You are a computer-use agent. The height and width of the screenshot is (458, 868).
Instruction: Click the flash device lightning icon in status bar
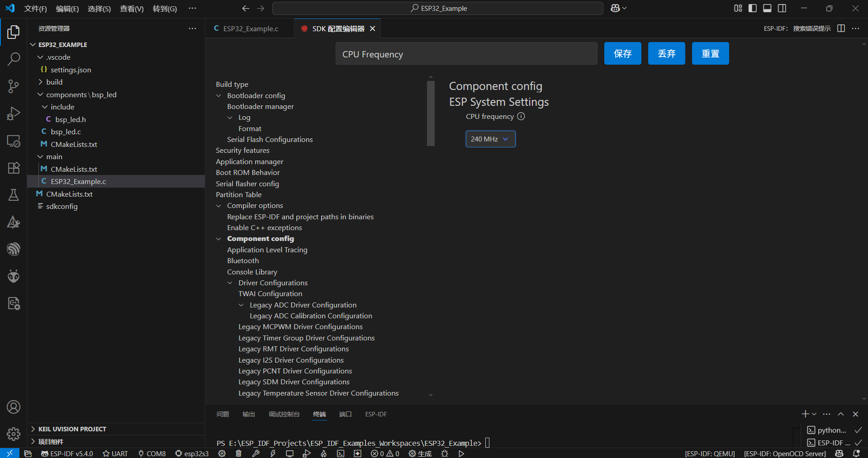(273, 453)
